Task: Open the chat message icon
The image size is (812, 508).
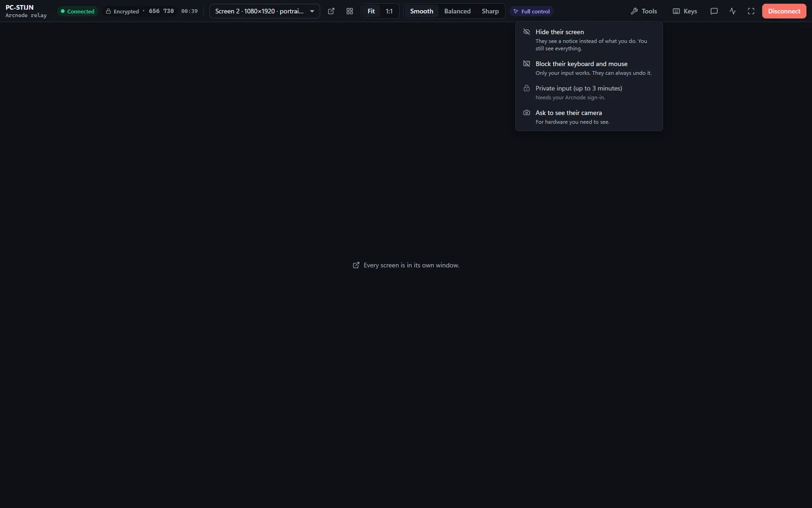Action: click(714, 11)
